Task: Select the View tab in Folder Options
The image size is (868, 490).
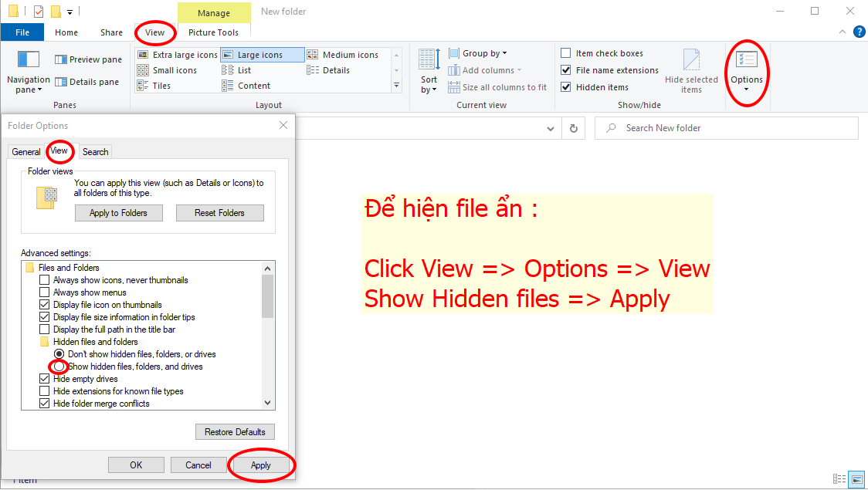Action: coord(59,150)
